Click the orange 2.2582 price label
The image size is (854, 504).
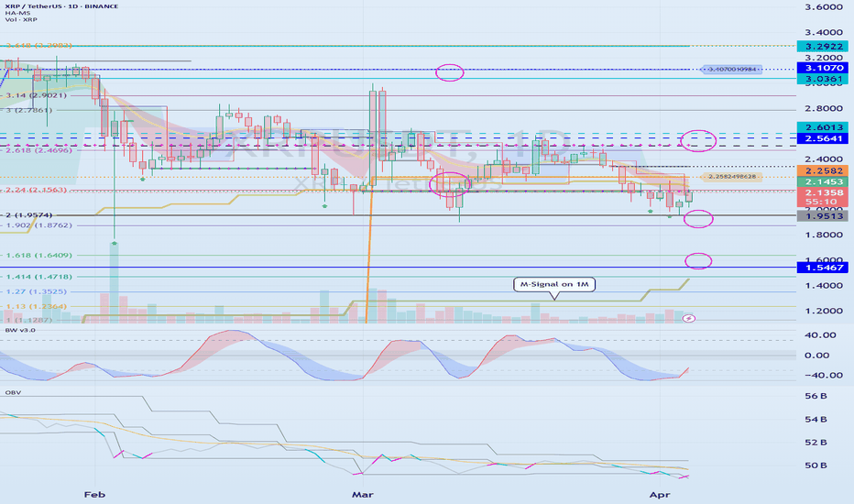click(823, 171)
